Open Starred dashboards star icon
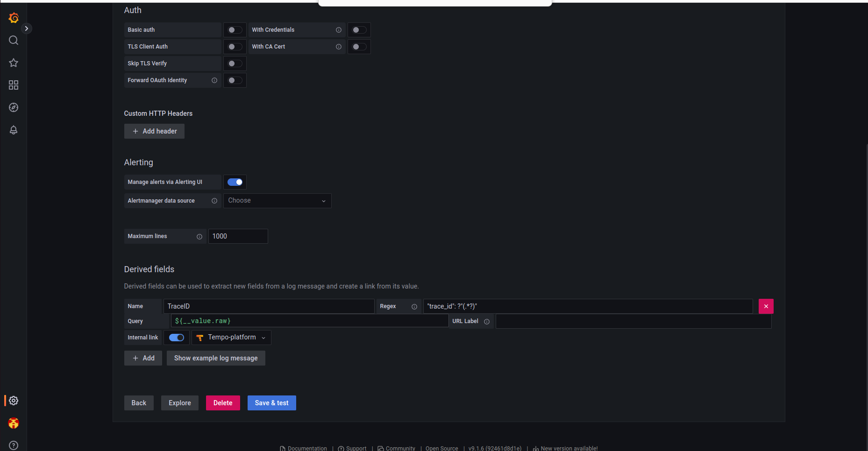The image size is (868, 451). click(x=14, y=63)
